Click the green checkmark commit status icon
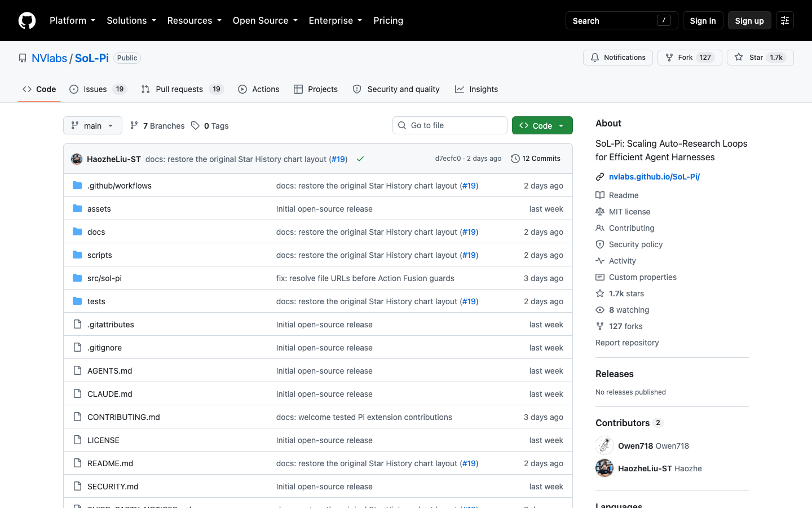This screenshot has width=812, height=508. pyautogui.click(x=360, y=159)
